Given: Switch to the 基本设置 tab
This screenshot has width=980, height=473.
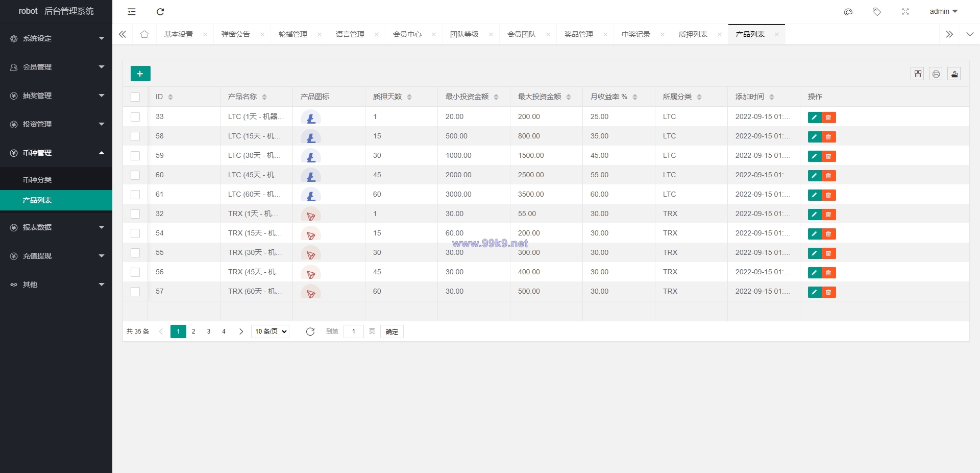Looking at the screenshot, I should point(179,34).
